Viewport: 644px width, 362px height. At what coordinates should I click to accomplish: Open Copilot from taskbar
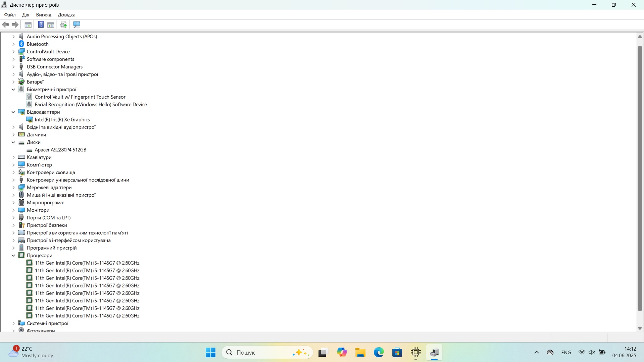point(342,352)
